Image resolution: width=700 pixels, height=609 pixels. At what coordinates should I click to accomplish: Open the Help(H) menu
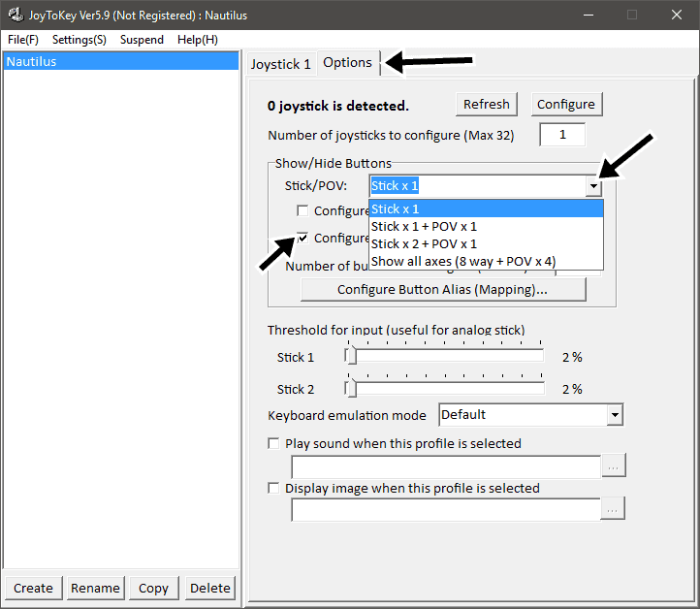198,40
